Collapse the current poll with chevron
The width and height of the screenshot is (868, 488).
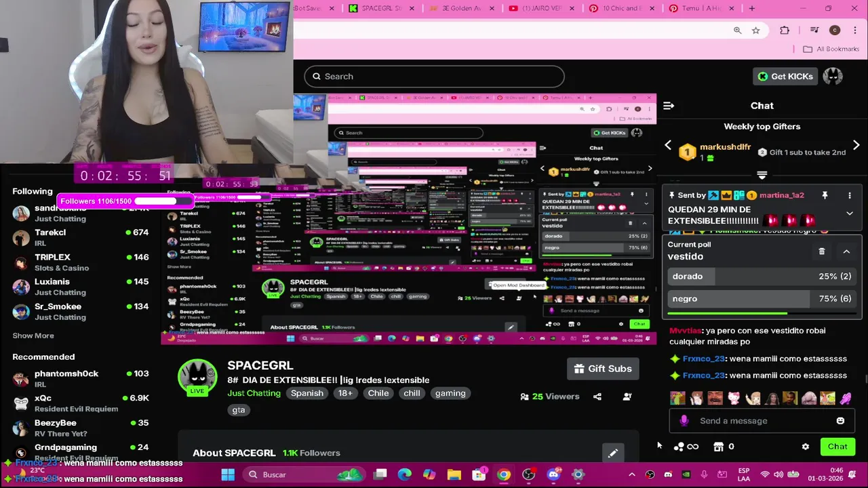point(846,251)
